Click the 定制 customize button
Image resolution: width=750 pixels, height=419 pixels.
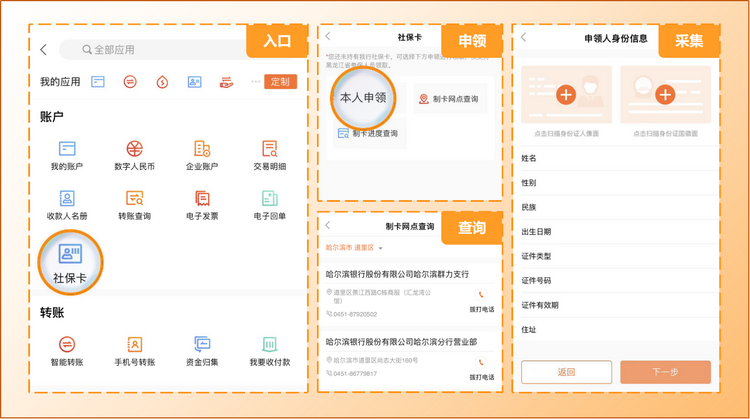pos(280,81)
